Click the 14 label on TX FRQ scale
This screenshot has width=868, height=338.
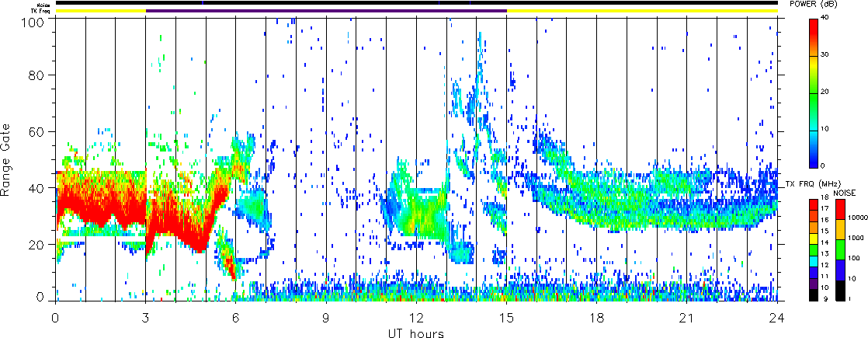pyautogui.click(x=825, y=242)
